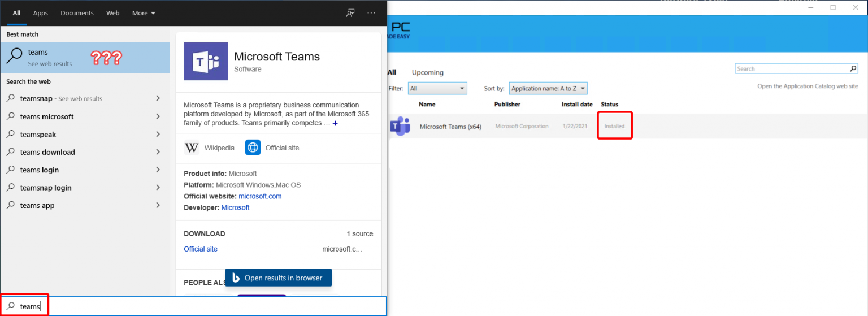Screen dimensions: 868x316
Task: Expand the teamsnap login suggestion arrow
Action: [x=158, y=188]
